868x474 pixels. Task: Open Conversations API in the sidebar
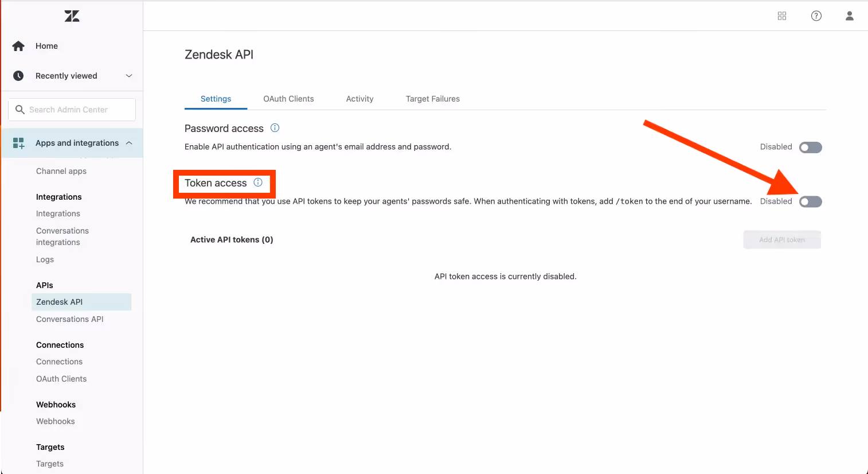point(70,319)
